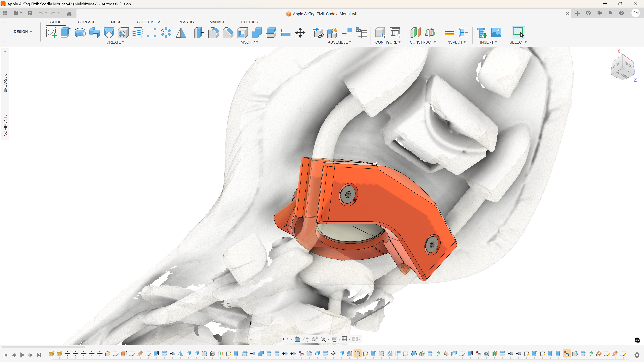644x362 pixels.
Task: Click the GM user profile button
Action: (635, 13)
